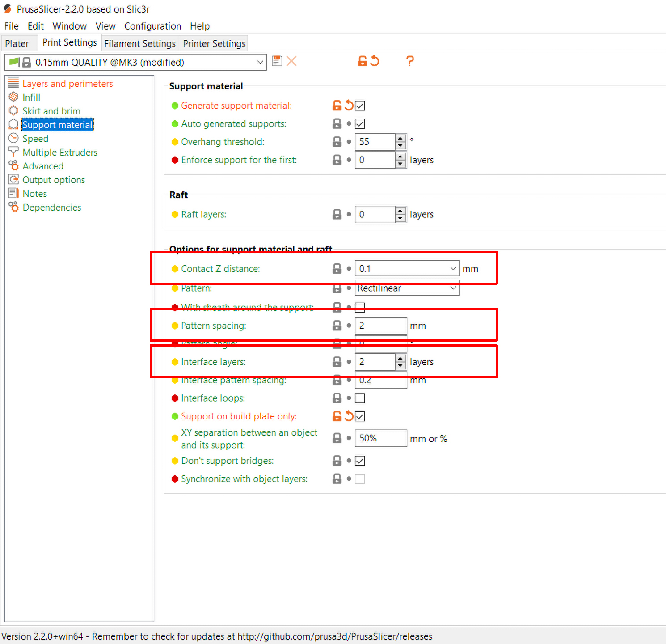
Task: Click reset arrow beside Support on build plate only
Action: pyautogui.click(x=349, y=416)
